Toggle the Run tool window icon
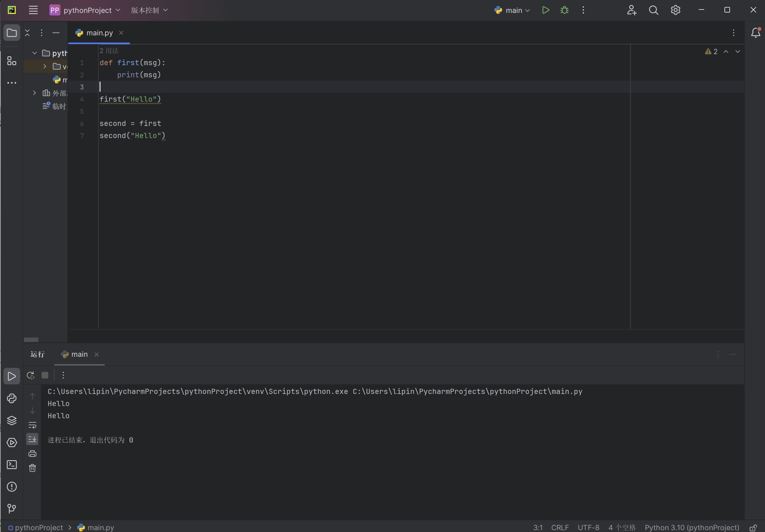 12,376
